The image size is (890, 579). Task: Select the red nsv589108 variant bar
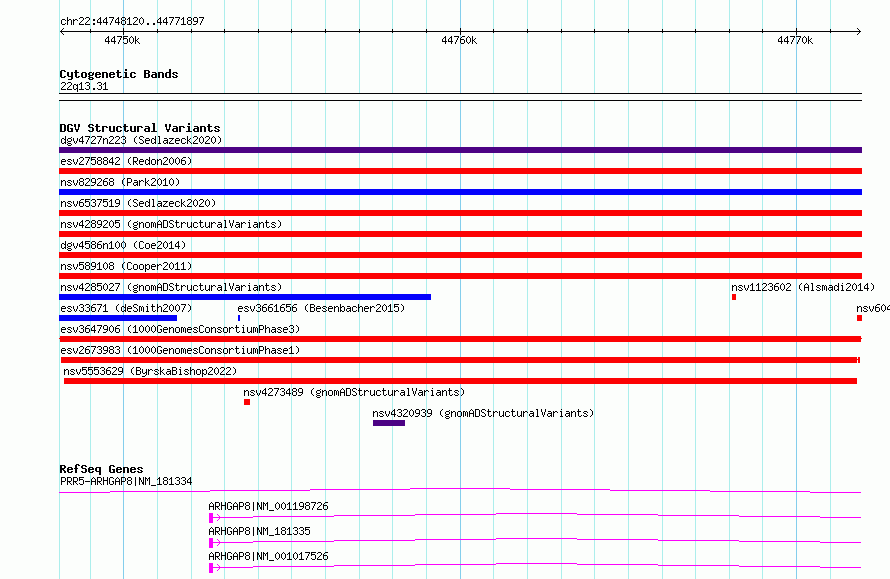pyautogui.click(x=460, y=276)
